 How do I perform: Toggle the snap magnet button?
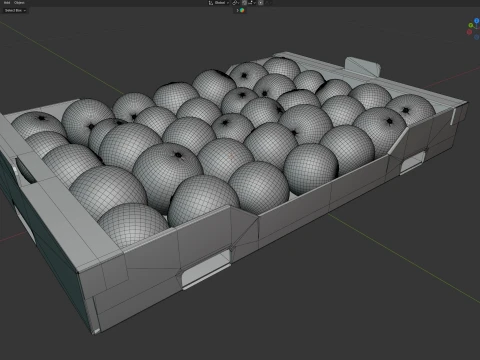point(244,3)
